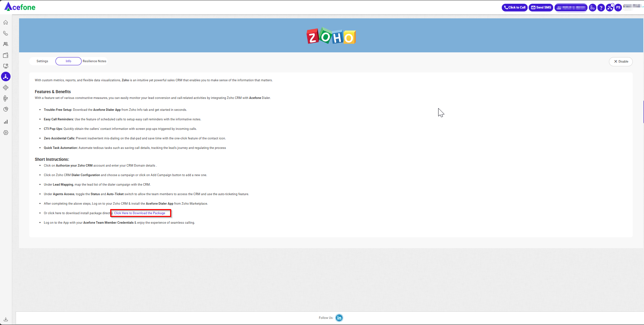
Task: Open the pie chart sidebar icon
Action: coord(6,109)
